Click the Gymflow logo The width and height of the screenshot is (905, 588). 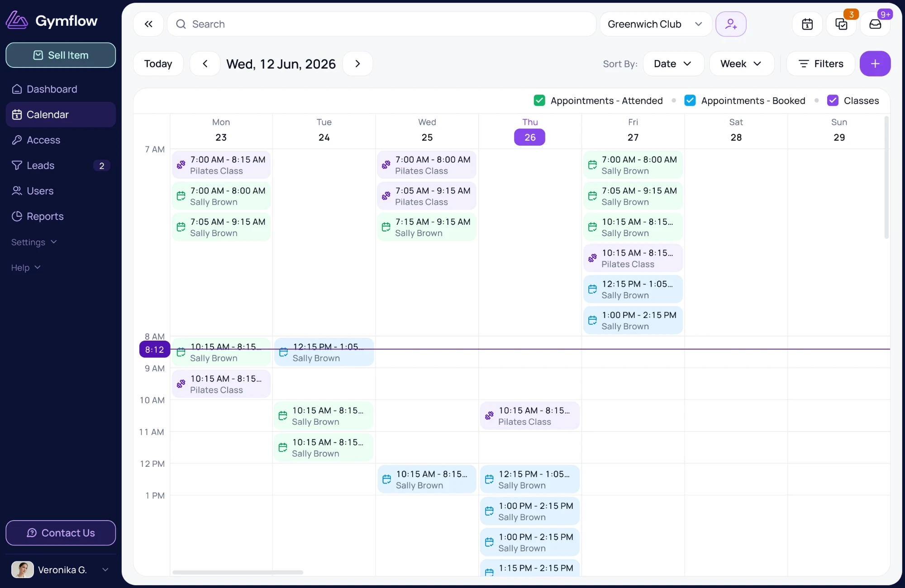click(51, 20)
